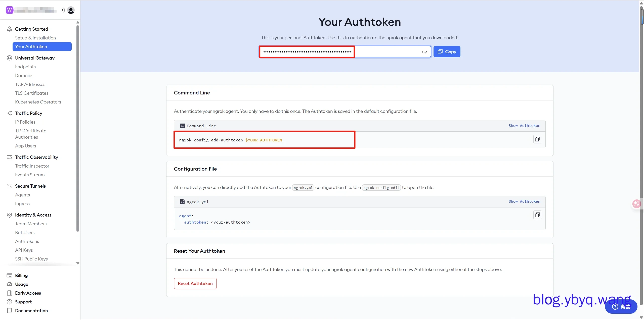Viewport: 644px width, 320px height.
Task: Open Kubernetes Operators
Action: coord(38,102)
